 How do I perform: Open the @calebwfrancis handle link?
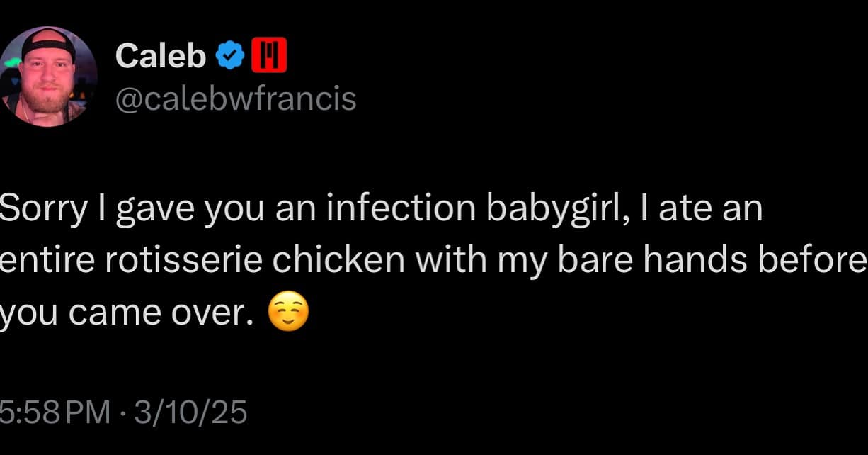[235, 98]
